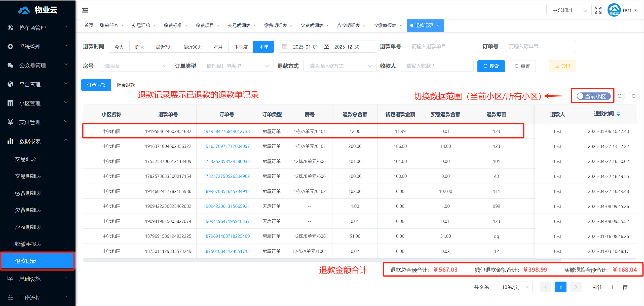Expand 平台管理 sidebar menu
Viewport: 644px width, 306px height.
[38, 84]
